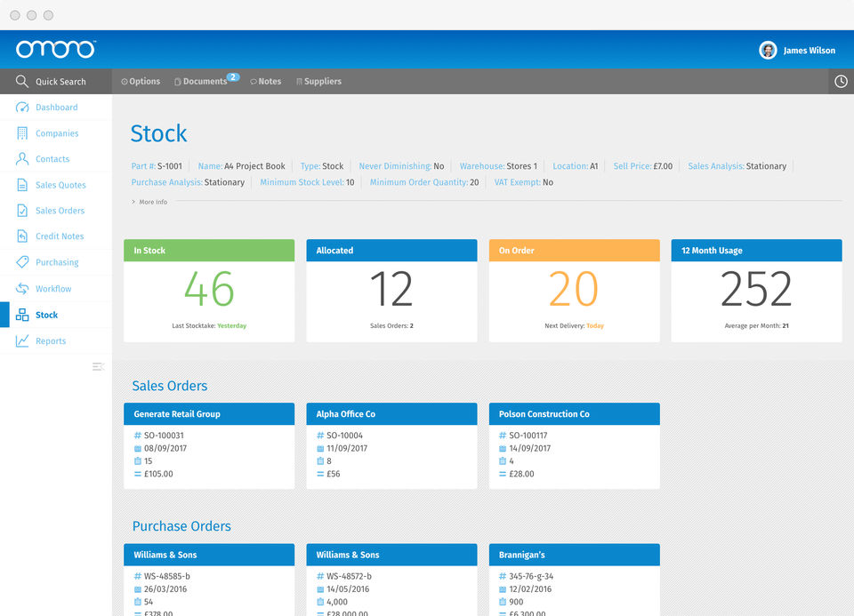
Task: Expand the More Info section
Action: coord(149,202)
